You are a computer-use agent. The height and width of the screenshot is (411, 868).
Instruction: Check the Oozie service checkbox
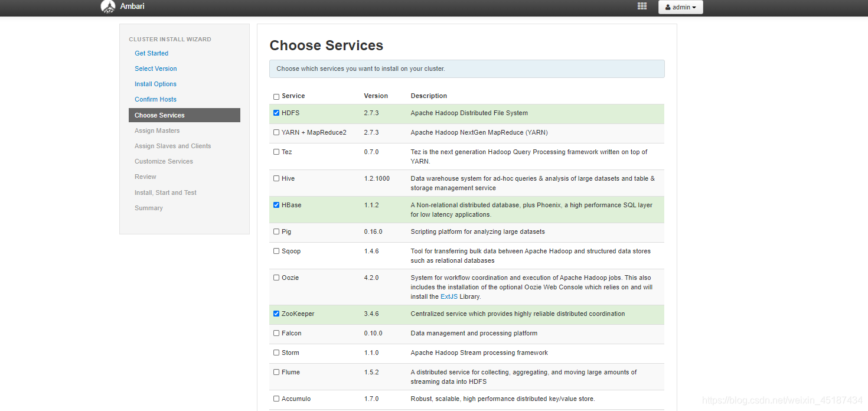[276, 278]
